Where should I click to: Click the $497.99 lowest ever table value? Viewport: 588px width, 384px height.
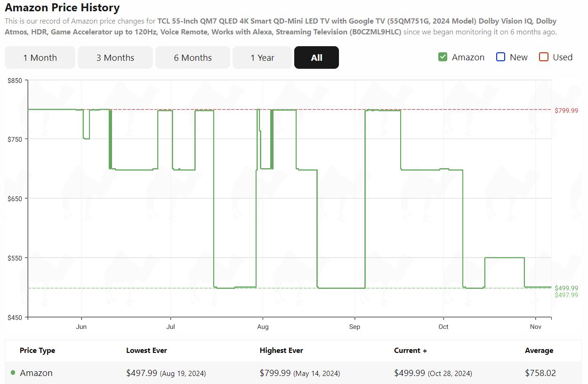click(x=142, y=373)
